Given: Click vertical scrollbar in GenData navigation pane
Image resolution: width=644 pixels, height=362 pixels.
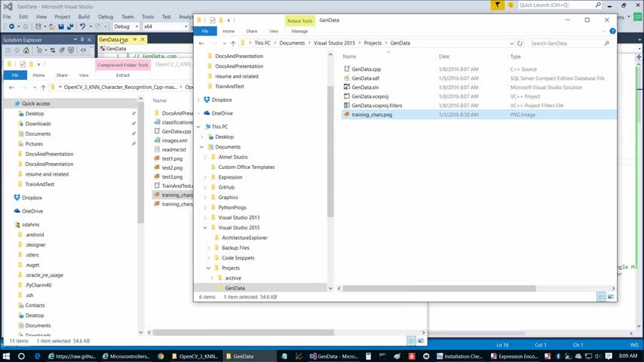Looking at the screenshot, I should tap(330, 151).
